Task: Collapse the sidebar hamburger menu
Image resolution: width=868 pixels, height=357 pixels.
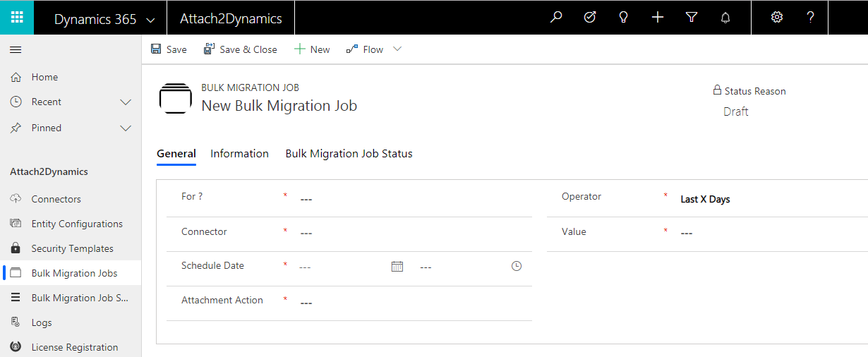Action: [x=16, y=49]
